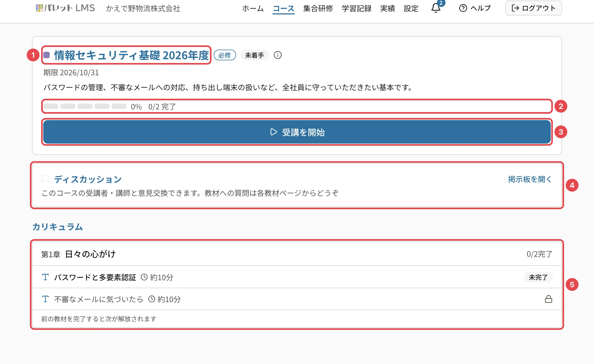Click the カリキュラム heading

coord(58,227)
